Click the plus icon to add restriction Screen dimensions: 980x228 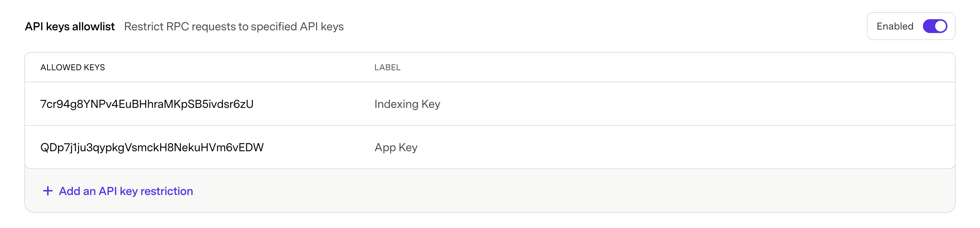click(x=48, y=190)
